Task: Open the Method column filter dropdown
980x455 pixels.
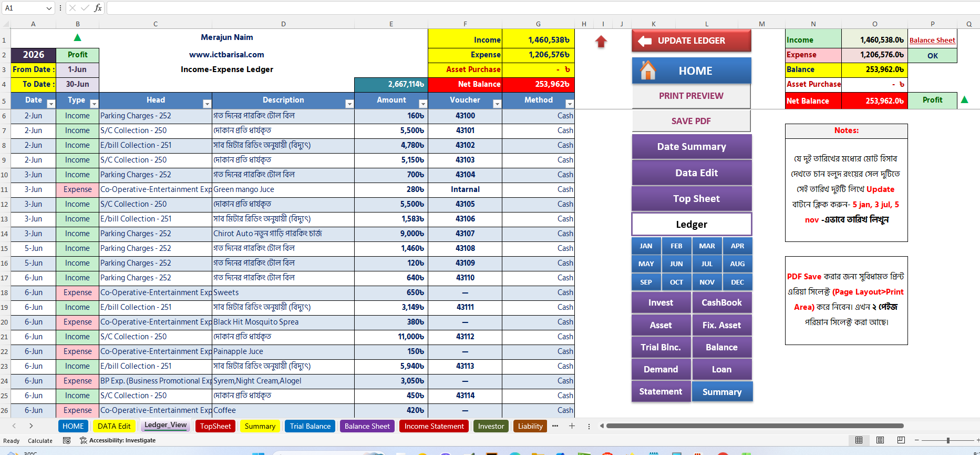Action: click(x=570, y=104)
